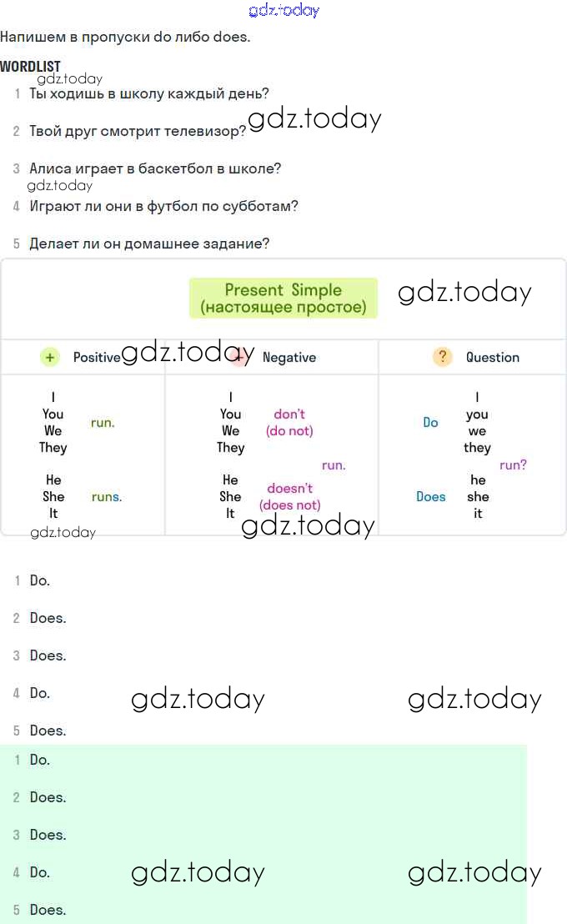
Task: Click the green "runs." word in Positive column
Action: [107, 497]
